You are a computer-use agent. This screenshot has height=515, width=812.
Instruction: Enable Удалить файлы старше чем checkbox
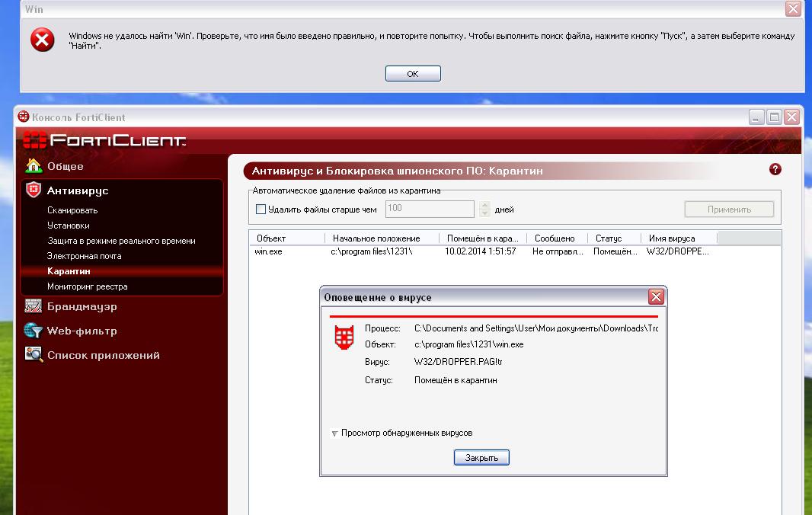click(x=261, y=210)
